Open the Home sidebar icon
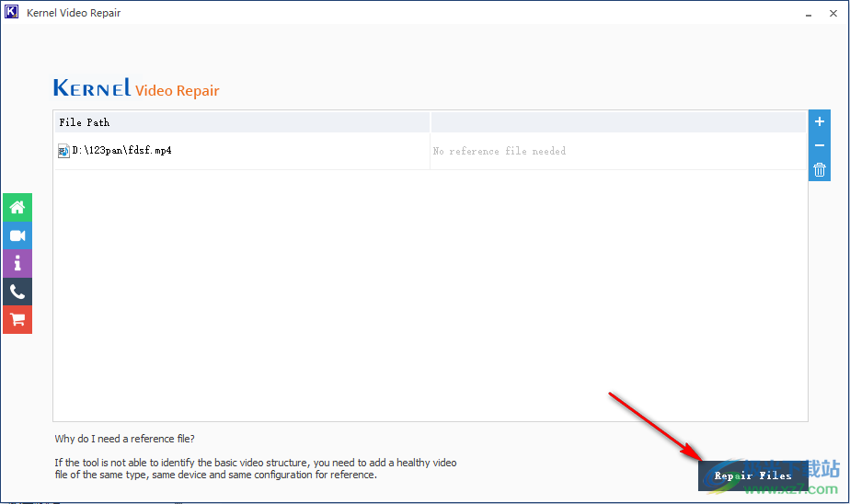The image size is (850, 504). point(17,208)
